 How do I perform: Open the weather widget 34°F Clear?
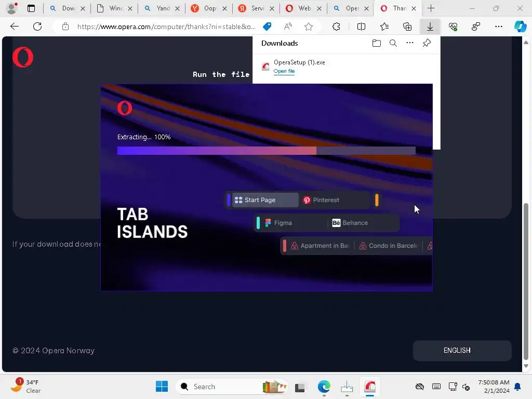click(25, 386)
